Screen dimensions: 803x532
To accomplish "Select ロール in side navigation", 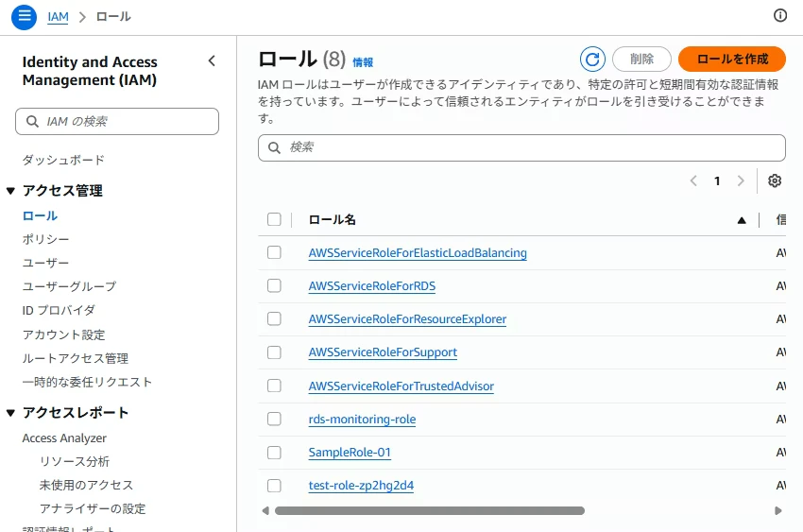I will click(40, 215).
